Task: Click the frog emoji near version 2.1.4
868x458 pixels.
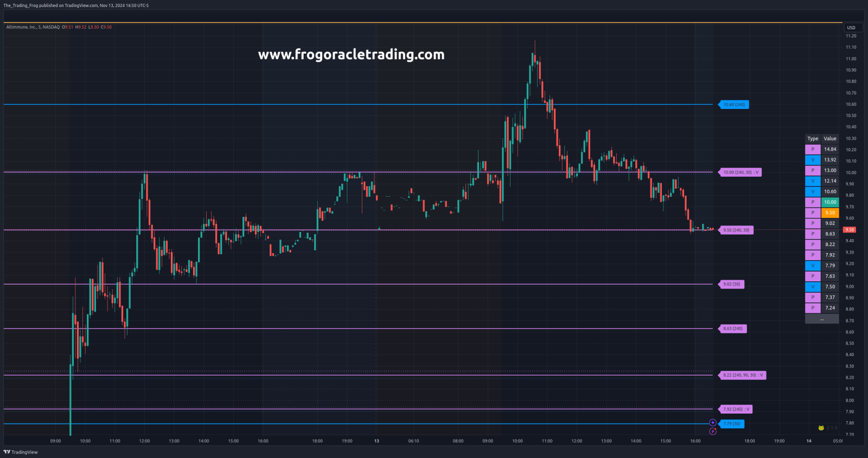Action: [x=821, y=428]
